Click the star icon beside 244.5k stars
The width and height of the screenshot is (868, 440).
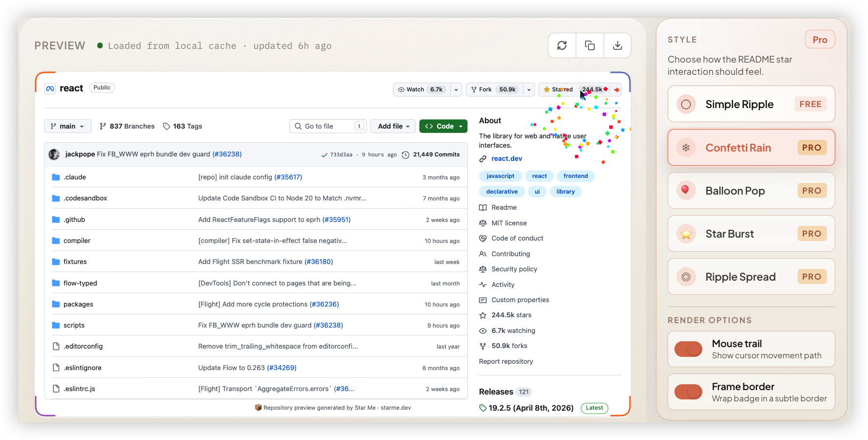point(483,315)
